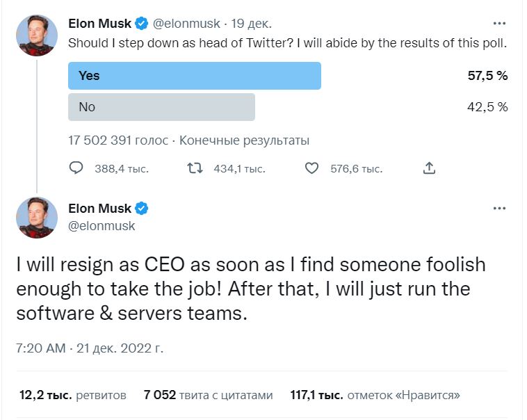Click the verified badge on the top tweet
Screen dimensions: 527x420
142,24
